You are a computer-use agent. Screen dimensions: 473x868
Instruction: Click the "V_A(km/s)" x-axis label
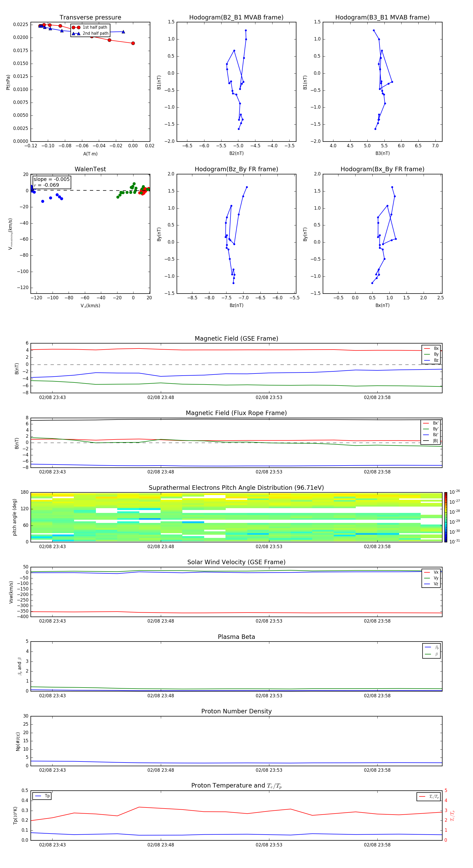pyautogui.click(x=90, y=306)
